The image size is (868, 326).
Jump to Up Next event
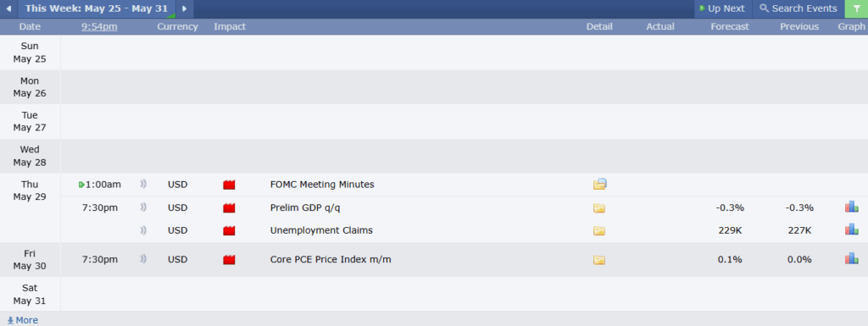[x=722, y=8]
